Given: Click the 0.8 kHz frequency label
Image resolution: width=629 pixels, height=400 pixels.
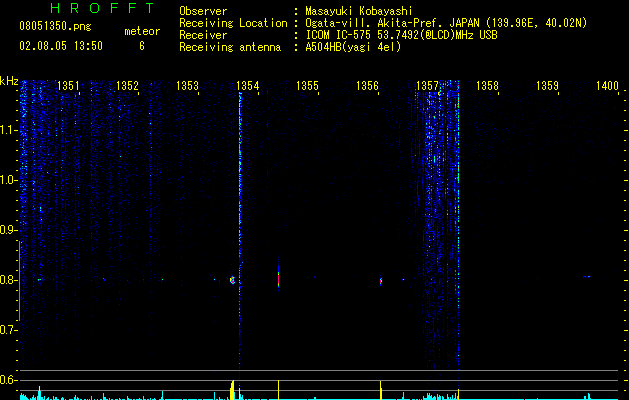Looking at the screenshot, I should click(x=9, y=280).
